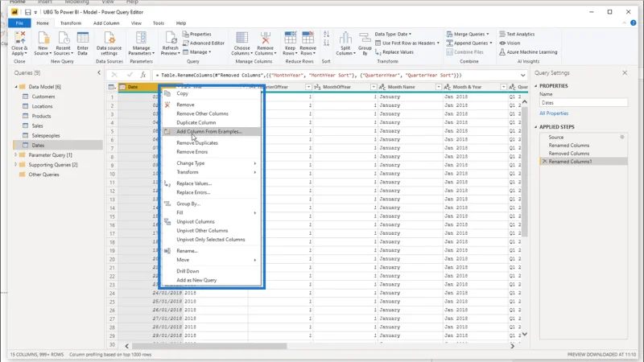Click the formula bar fx icon
Image resolution: width=644 pixels, height=362 pixels.
143,75
